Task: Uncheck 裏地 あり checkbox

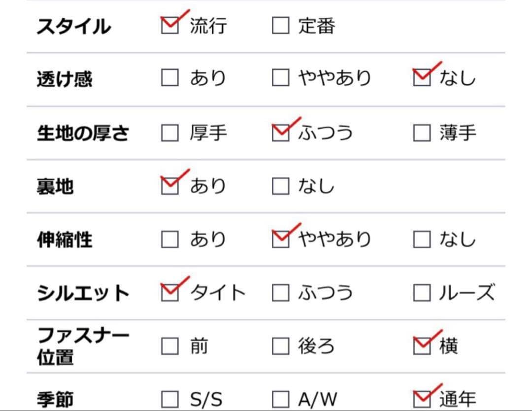Action: [x=170, y=186]
